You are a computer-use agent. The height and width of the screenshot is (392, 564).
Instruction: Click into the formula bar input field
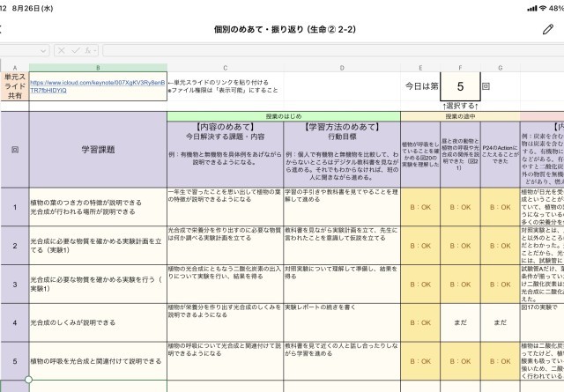click(x=333, y=51)
